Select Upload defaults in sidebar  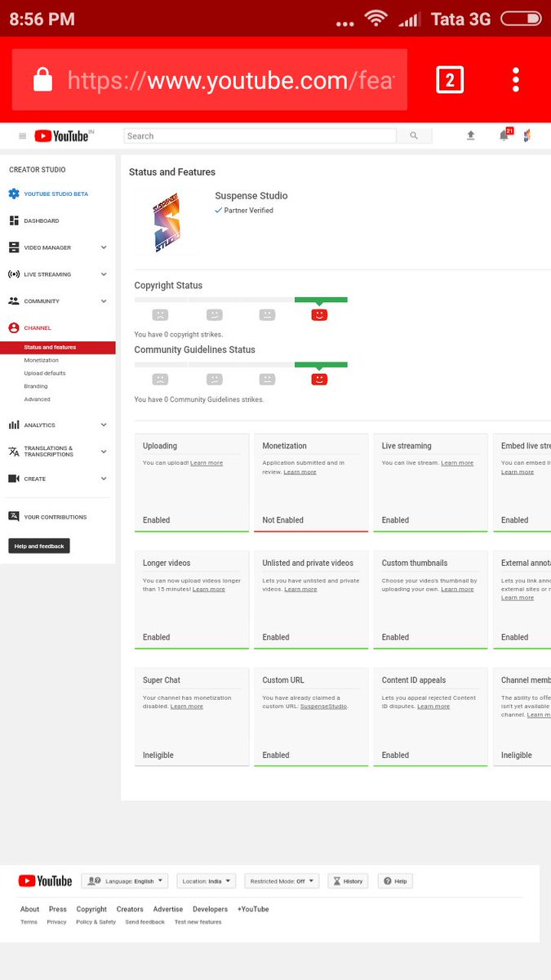click(x=45, y=373)
